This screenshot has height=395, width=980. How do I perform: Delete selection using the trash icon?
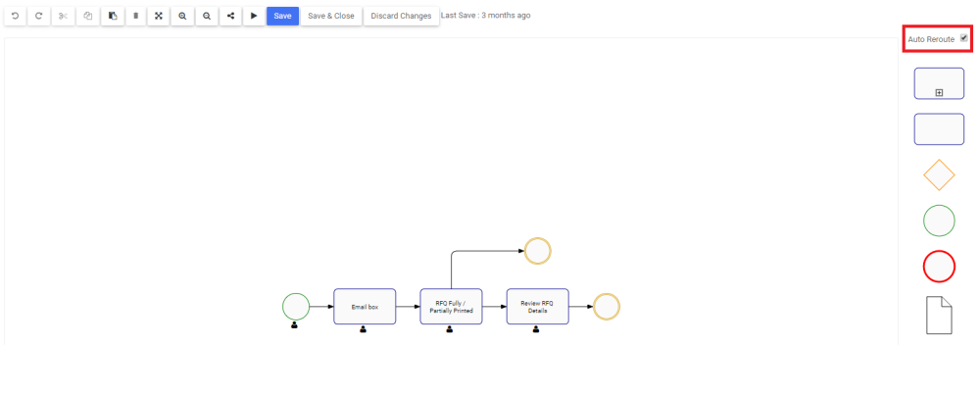point(135,17)
